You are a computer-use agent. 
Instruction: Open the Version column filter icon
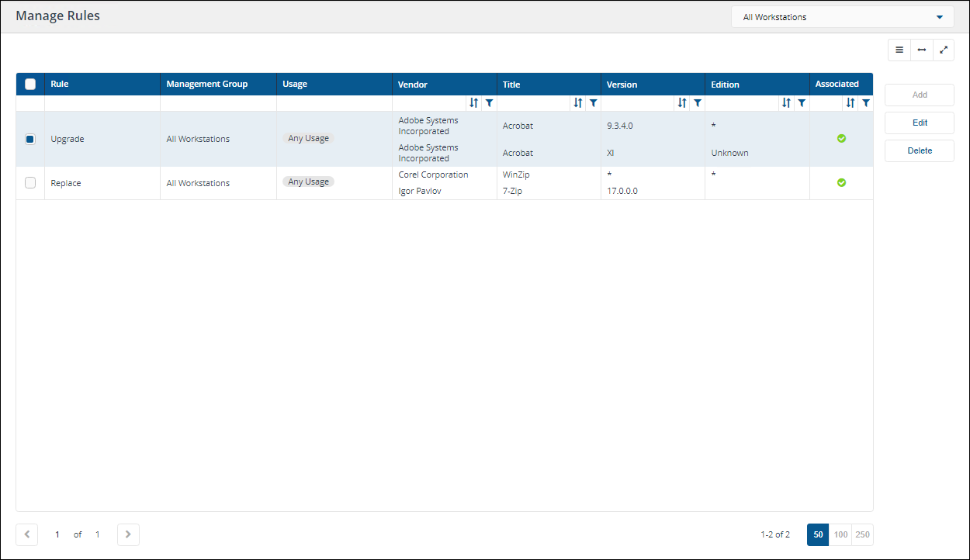(x=697, y=102)
